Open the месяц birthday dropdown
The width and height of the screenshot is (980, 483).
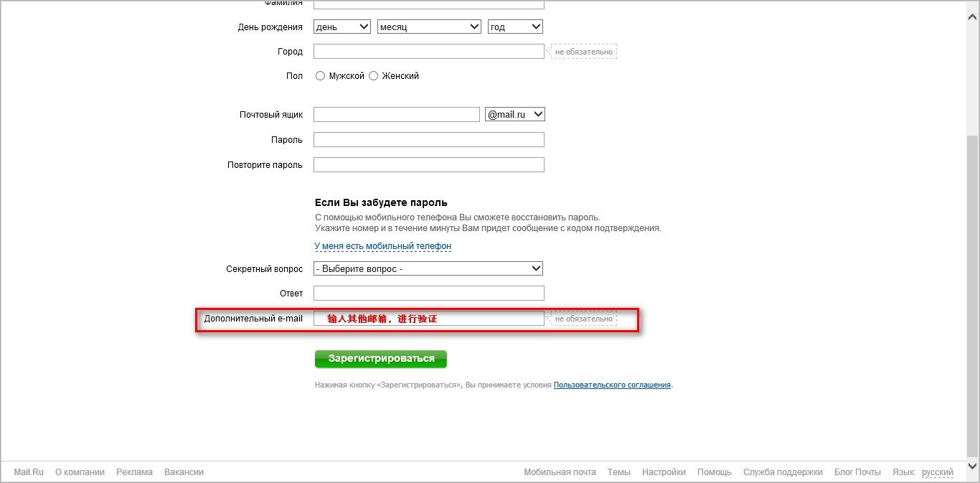(429, 27)
